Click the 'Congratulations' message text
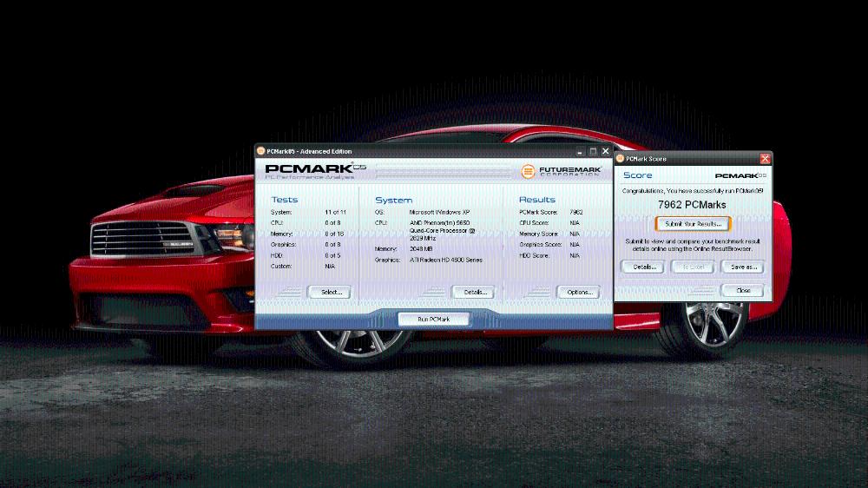This screenshot has height=488, width=868. [x=692, y=190]
